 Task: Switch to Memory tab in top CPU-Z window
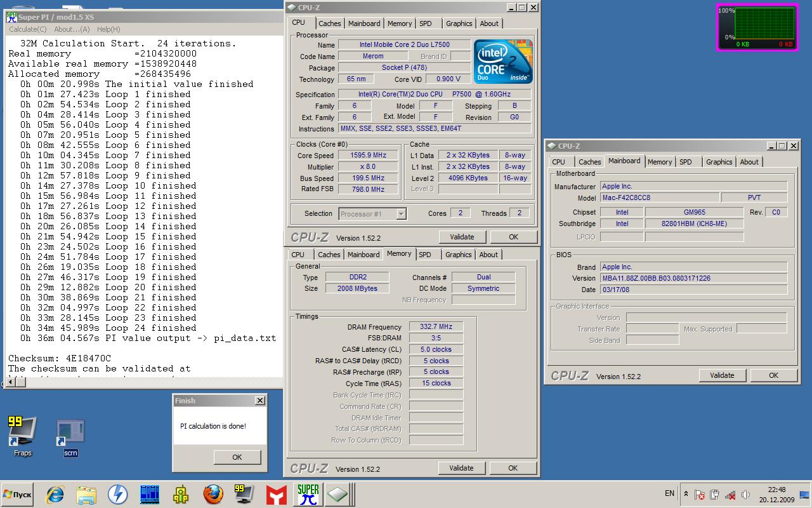(400, 23)
